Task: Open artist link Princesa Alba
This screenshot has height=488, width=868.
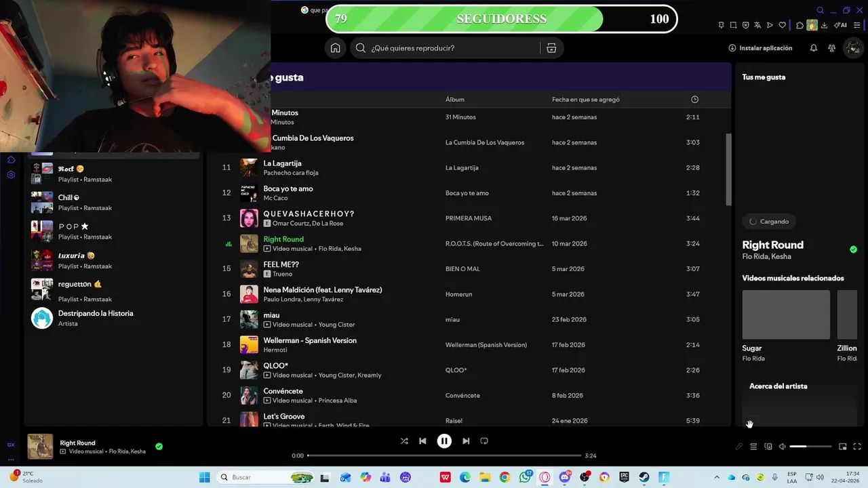Action: tap(338, 401)
